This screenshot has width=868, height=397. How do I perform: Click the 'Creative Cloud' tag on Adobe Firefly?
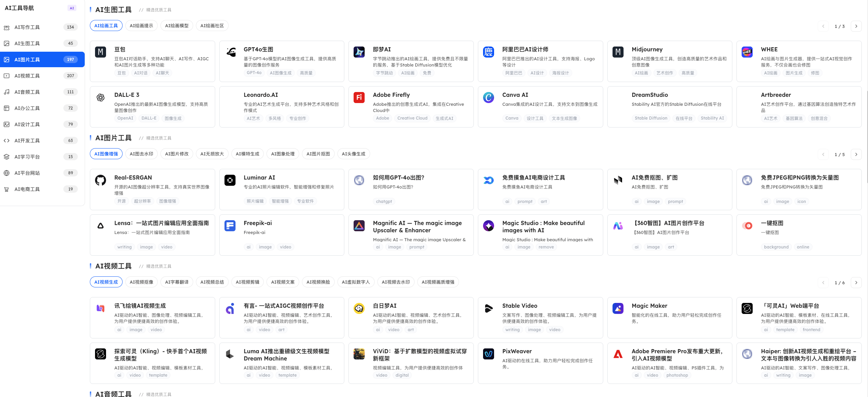pyautogui.click(x=412, y=118)
